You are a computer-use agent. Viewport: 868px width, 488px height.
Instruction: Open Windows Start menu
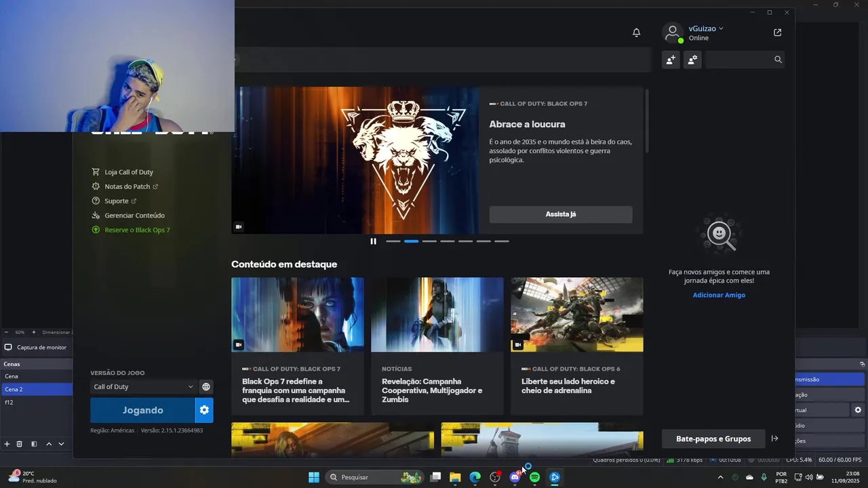314,477
